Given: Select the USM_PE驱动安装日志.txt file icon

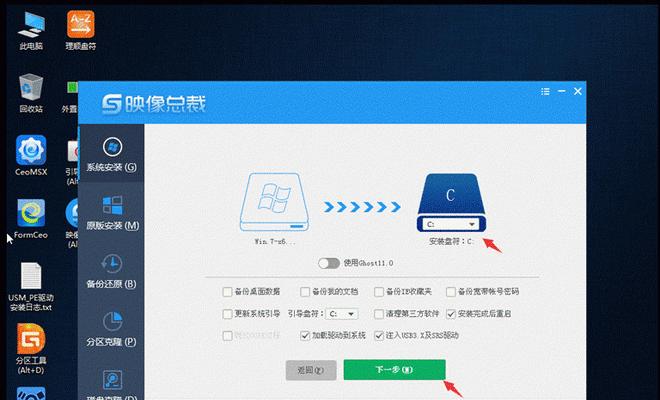Looking at the screenshot, I should tap(31, 286).
